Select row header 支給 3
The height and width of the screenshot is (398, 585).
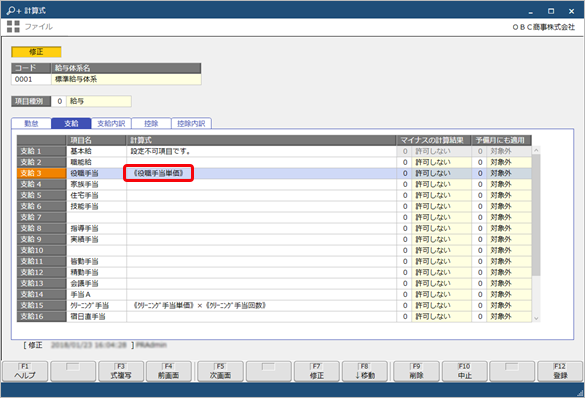(x=41, y=173)
